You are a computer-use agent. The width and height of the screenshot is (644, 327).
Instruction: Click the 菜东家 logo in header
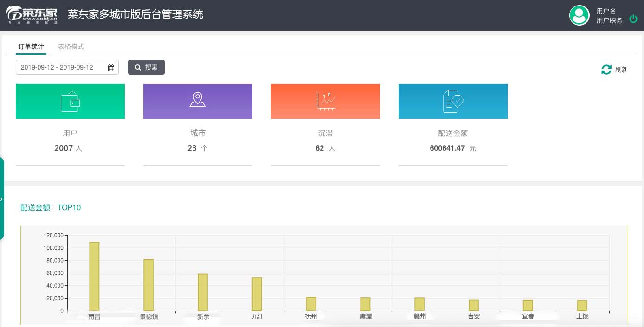(x=32, y=15)
